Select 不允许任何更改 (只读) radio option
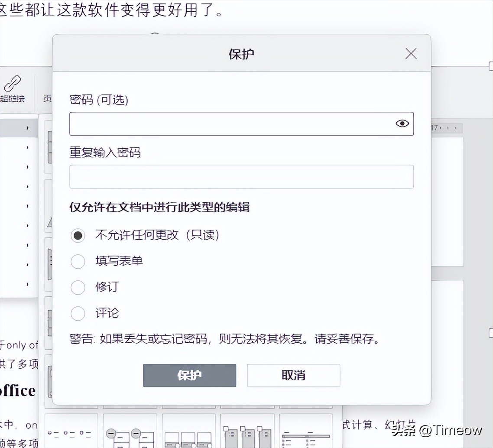Screen dimensions: 493x448 [78, 235]
